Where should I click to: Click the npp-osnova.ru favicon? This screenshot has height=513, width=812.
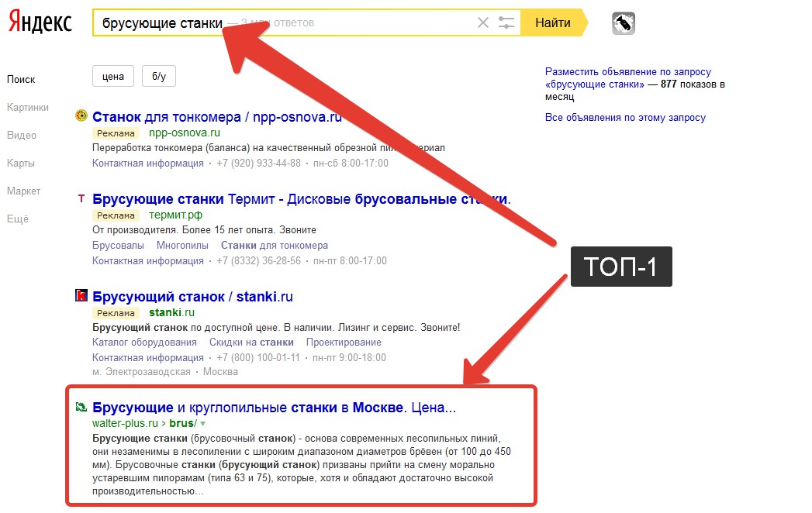[x=81, y=115]
